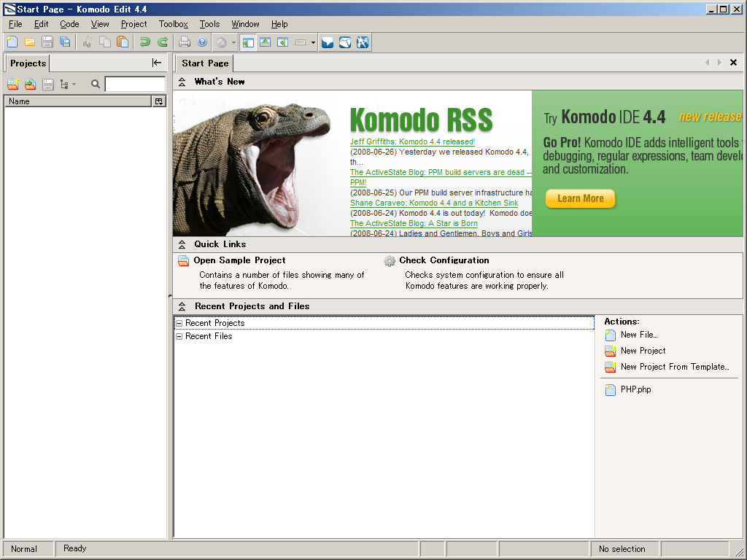Click Open Project icon in Projects pane
This screenshot has width=747, height=560.
[30, 85]
